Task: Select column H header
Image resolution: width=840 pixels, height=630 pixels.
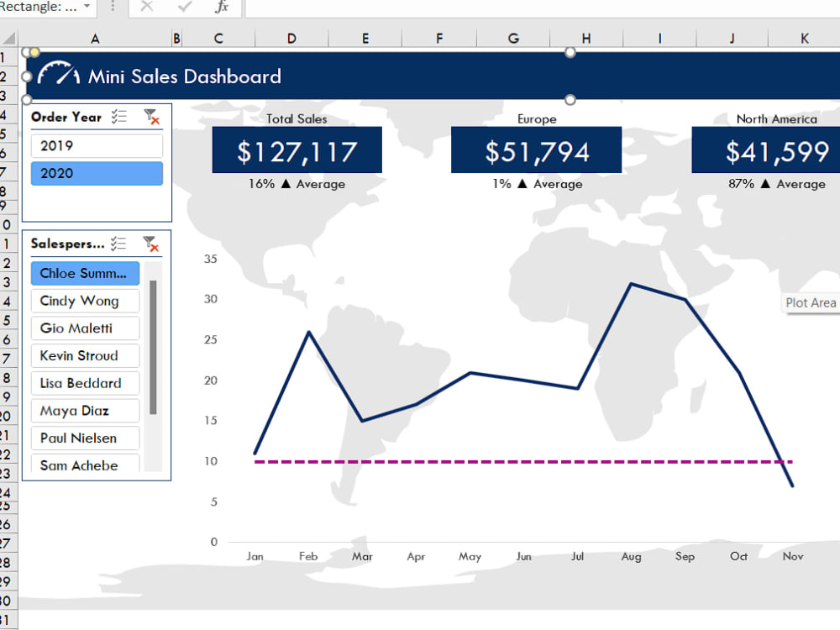Action: [586, 39]
